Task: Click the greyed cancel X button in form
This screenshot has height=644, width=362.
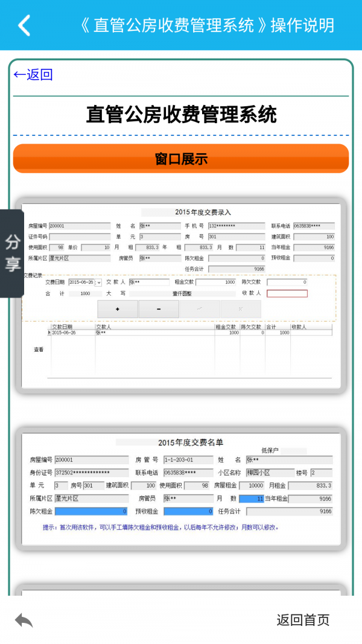Action: pyautogui.click(x=241, y=309)
